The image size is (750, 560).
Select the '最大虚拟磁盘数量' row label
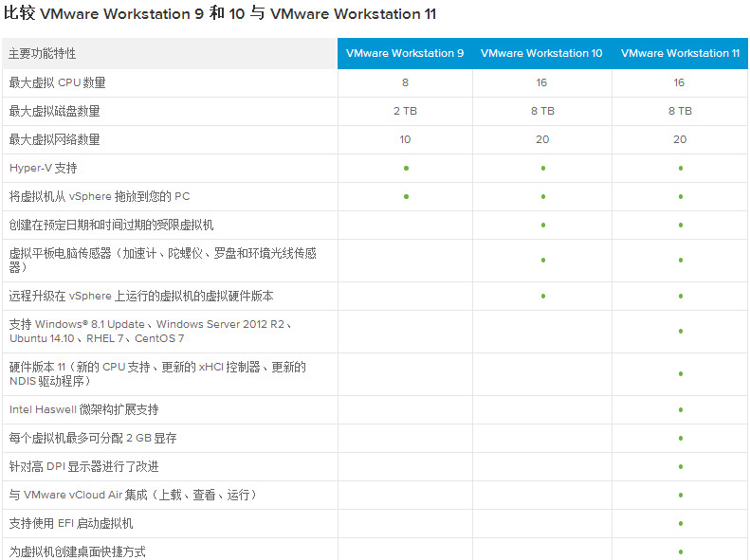[x=55, y=111]
